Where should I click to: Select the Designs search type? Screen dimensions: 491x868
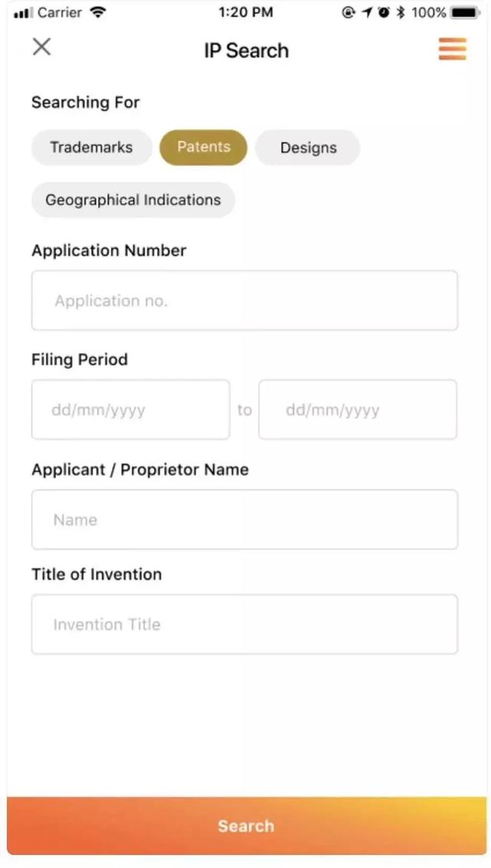pyautogui.click(x=308, y=147)
